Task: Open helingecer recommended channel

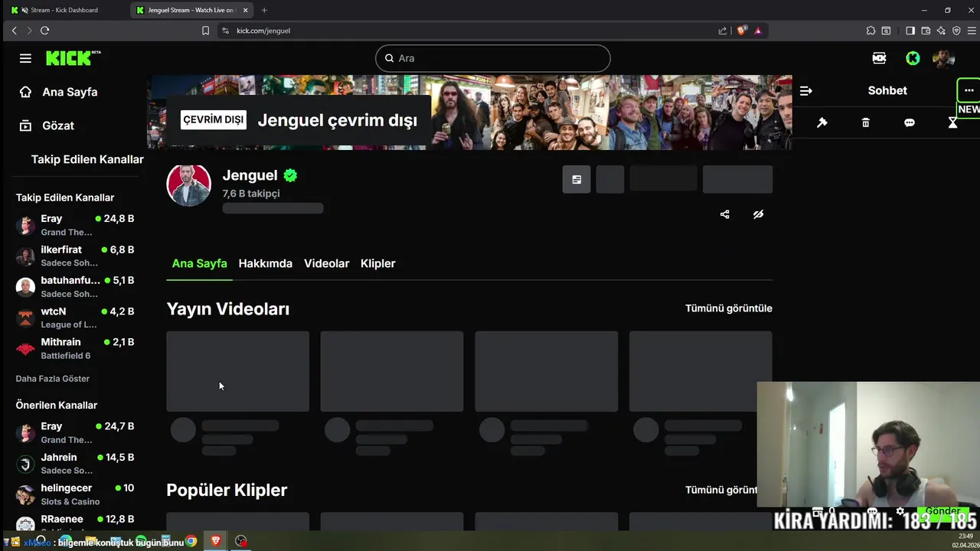Action: click(75, 494)
